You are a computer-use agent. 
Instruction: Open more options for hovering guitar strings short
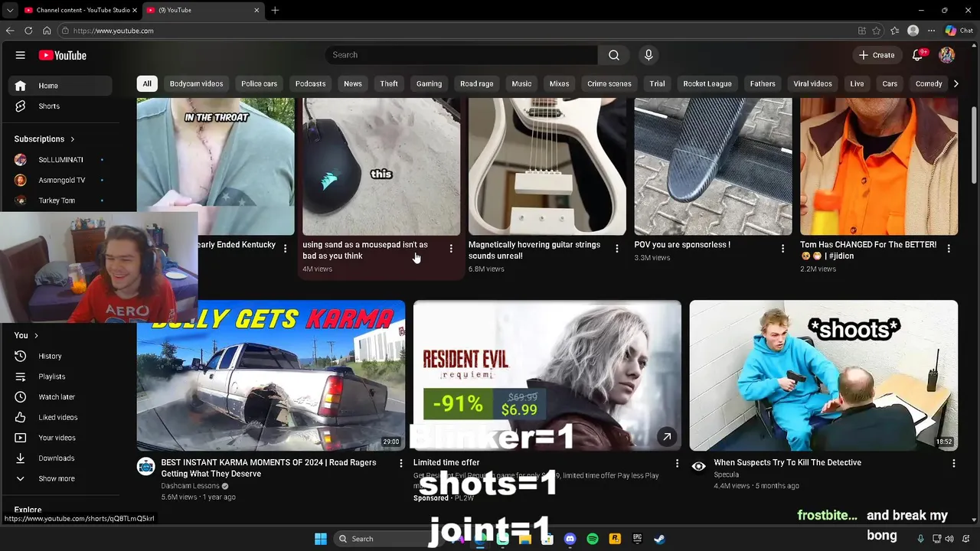point(617,249)
